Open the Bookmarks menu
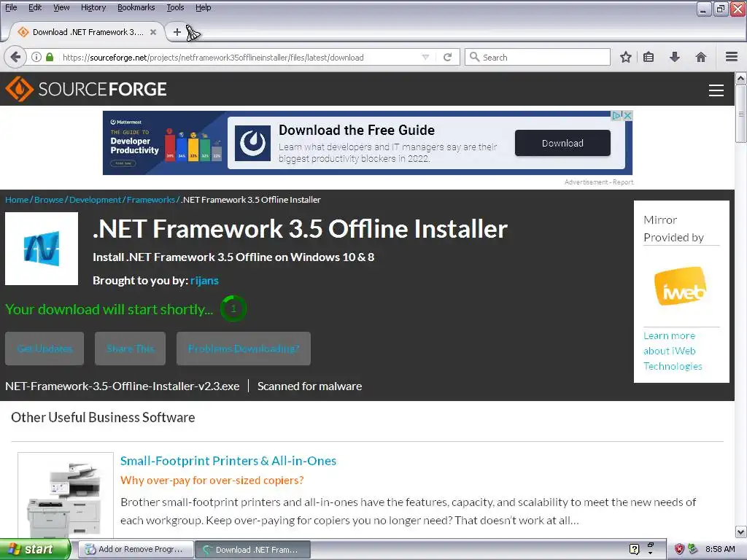The width and height of the screenshot is (747, 560). [136, 7]
